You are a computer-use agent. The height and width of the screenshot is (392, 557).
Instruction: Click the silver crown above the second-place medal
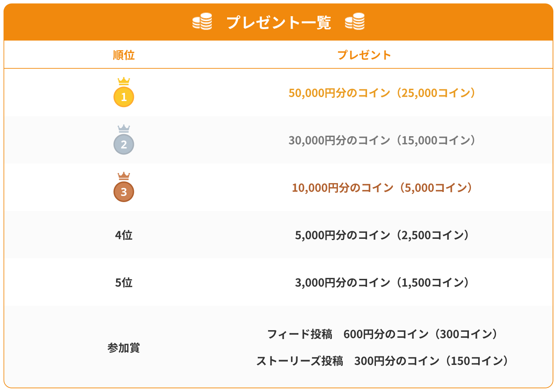click(124, 129)
